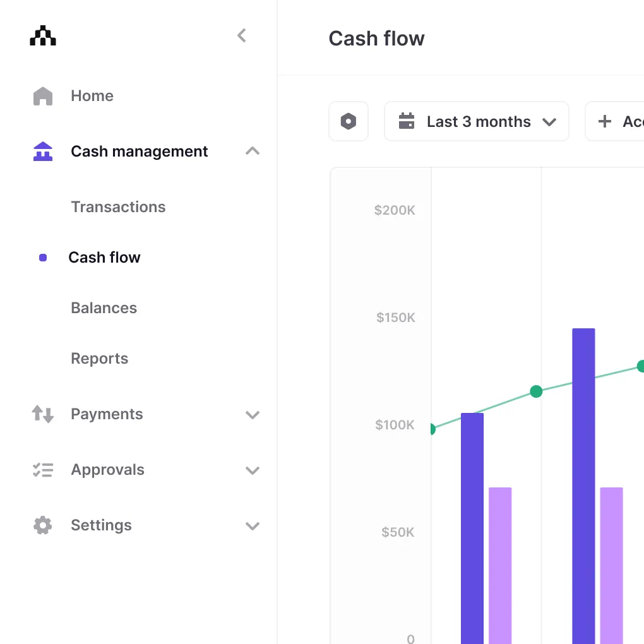644x644 pixels.
Task: Click the bank icon next to Cash management
Action: click(x=42, y=151)
